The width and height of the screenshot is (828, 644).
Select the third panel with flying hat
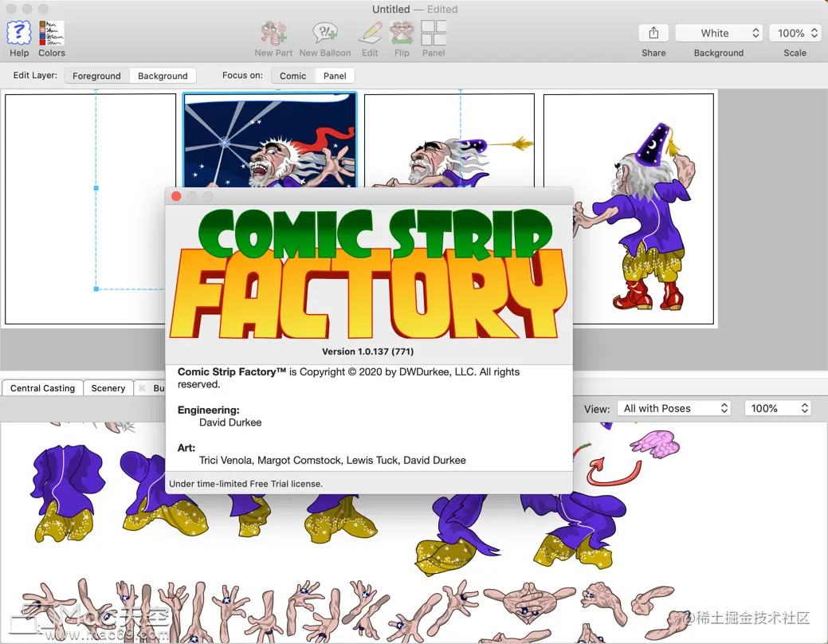tap(449, 140)
